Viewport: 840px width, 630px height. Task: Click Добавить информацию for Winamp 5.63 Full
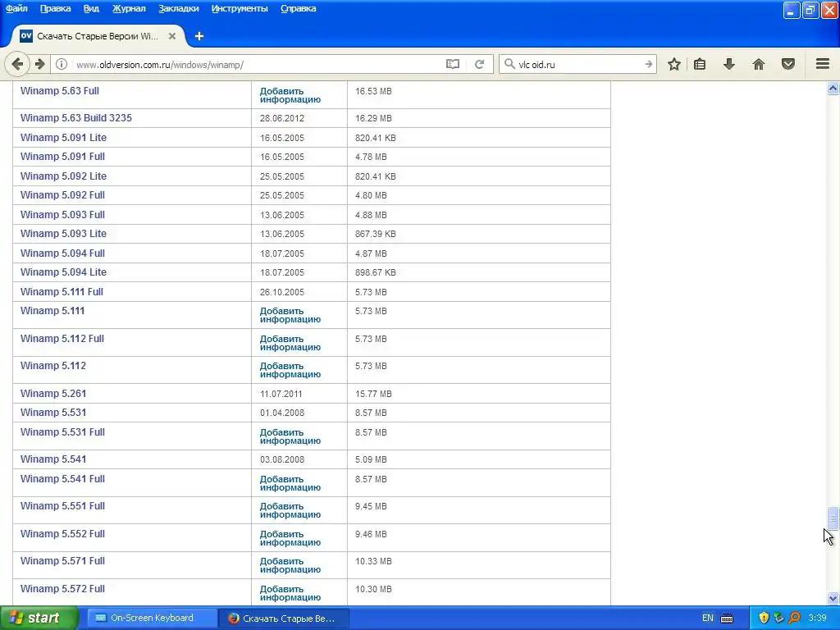[x=290, y=95]
